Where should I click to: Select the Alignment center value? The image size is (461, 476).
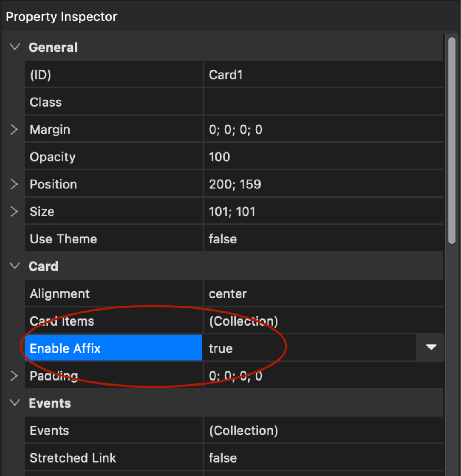[x=323, y=294]
